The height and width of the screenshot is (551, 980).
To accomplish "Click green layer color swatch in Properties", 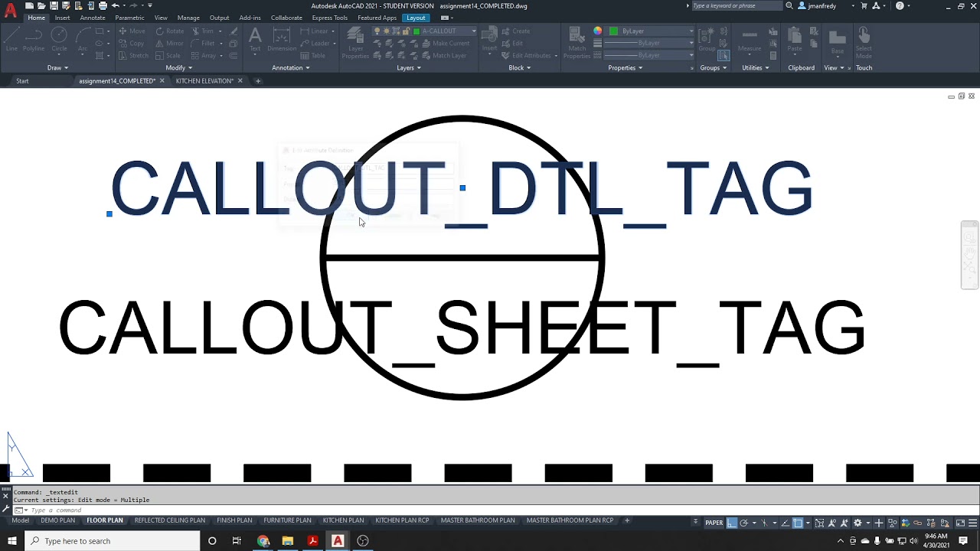I will pos(613,31).
